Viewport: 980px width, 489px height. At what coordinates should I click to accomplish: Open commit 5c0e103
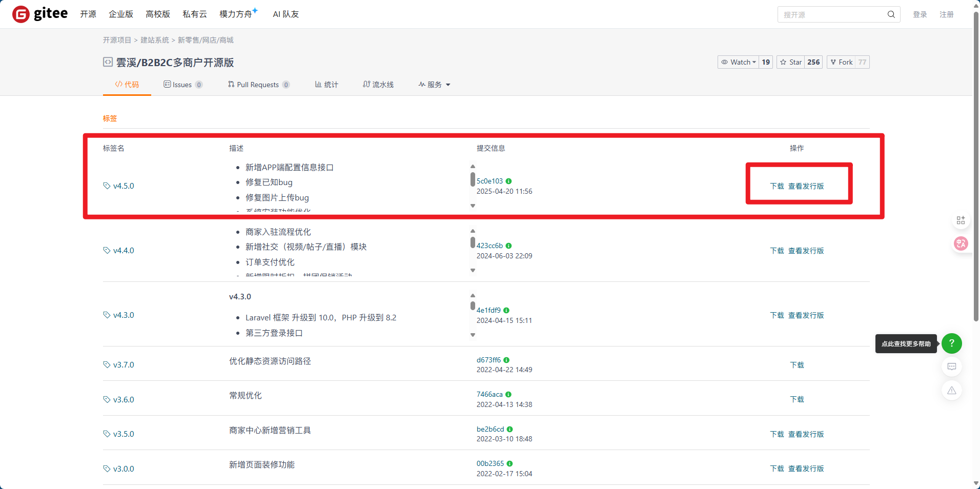pyautogui.click(x=489, y=181)
